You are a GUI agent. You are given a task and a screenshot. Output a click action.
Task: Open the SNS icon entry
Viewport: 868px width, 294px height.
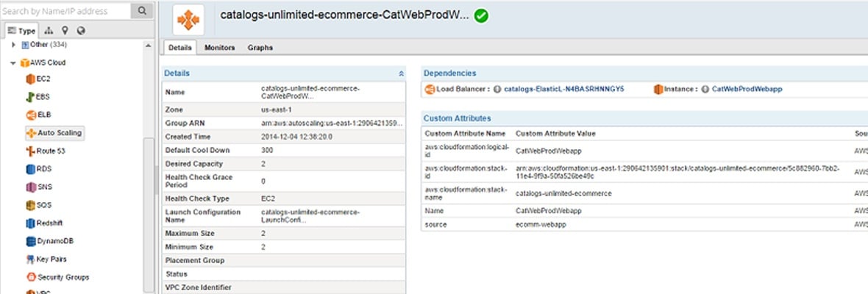(30, 187)
